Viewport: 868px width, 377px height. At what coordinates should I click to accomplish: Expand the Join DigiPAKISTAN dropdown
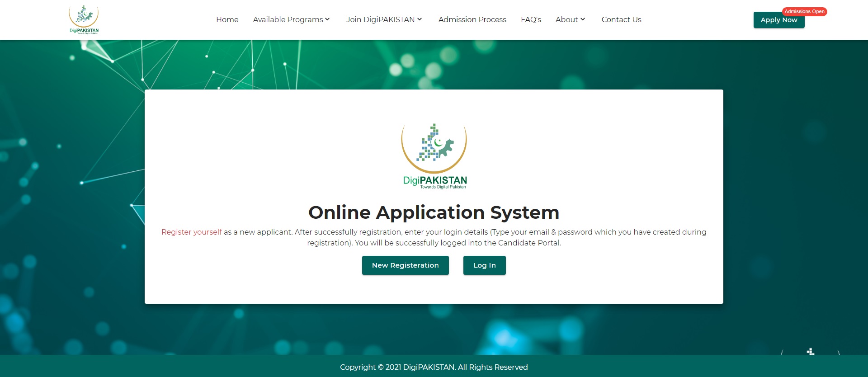tap(384, 19)
